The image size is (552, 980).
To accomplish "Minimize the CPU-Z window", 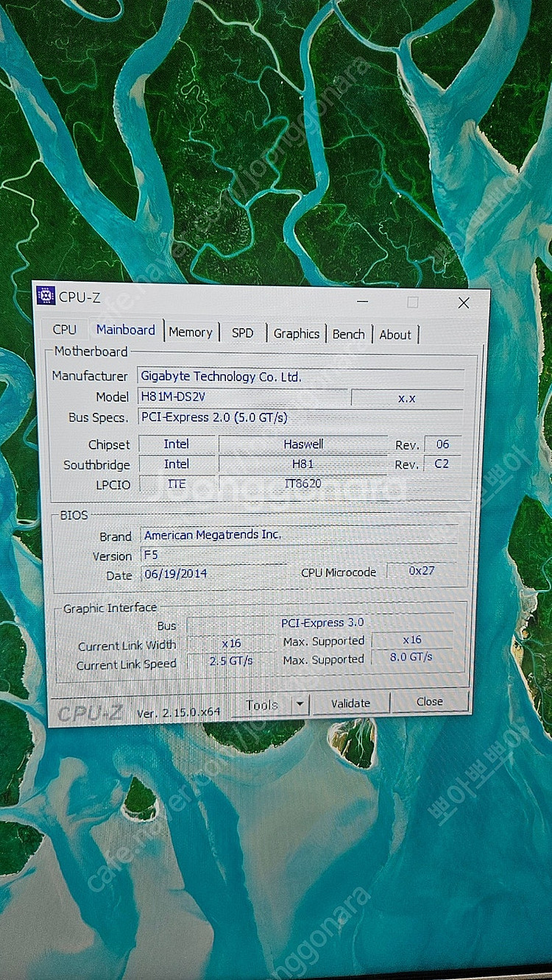I will pyautogui.click(x=363, y=302).
